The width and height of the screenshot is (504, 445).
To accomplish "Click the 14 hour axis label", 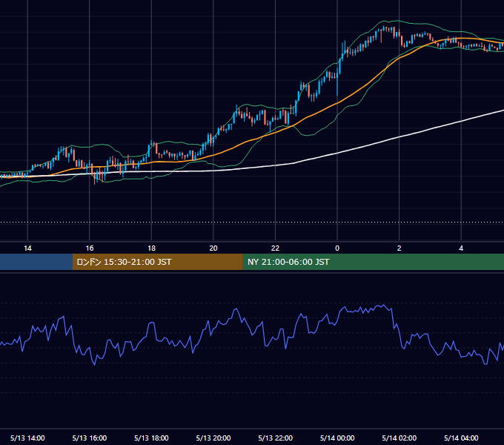I will click(x=27, y=248).
